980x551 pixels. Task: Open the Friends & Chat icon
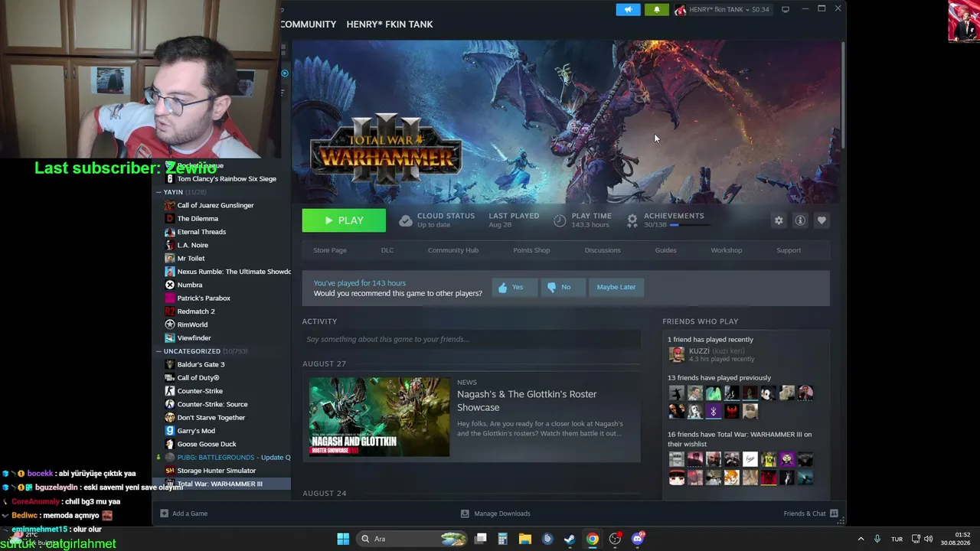tap(834, 514)
